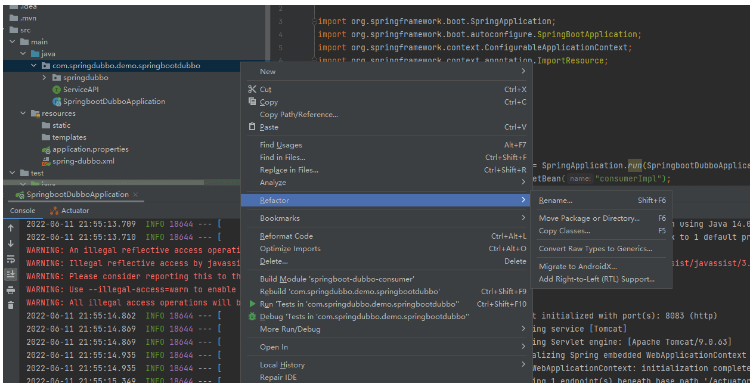Click the Debug bug icon
The height and width of the screenshot is (383, 752).
point(252,316)
